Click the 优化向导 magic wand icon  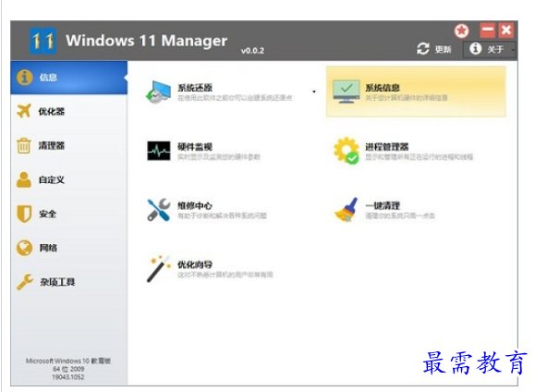click(x=159, y=269)
